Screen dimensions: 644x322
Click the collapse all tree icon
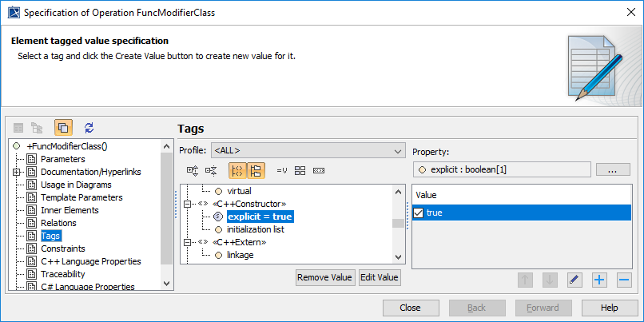[211, 170]
